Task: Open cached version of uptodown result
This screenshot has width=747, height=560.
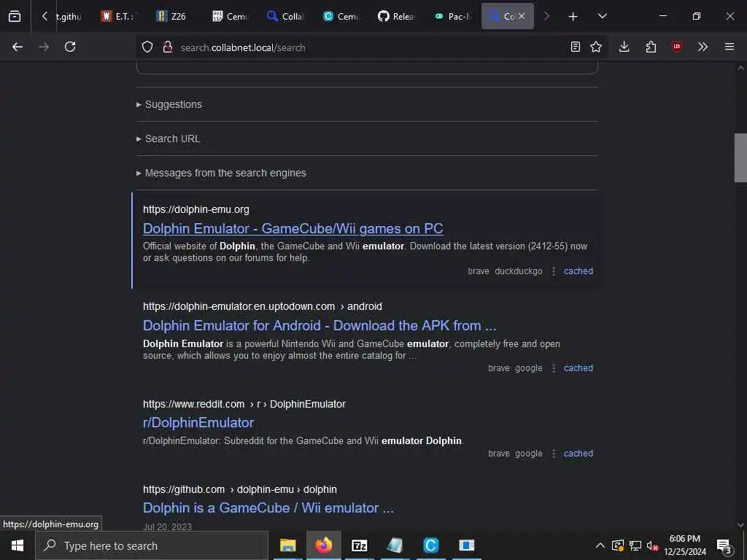Action: click(578, 368)
